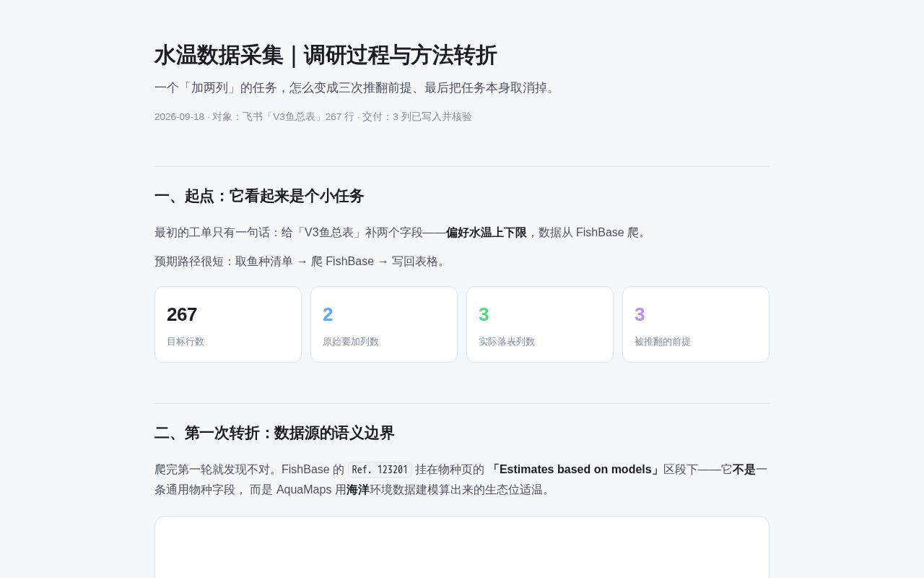Image resolution: width=924 pixels, height=578 pixels.
Task: Click the purple number above 被推翻的前提
Action: 640,314
